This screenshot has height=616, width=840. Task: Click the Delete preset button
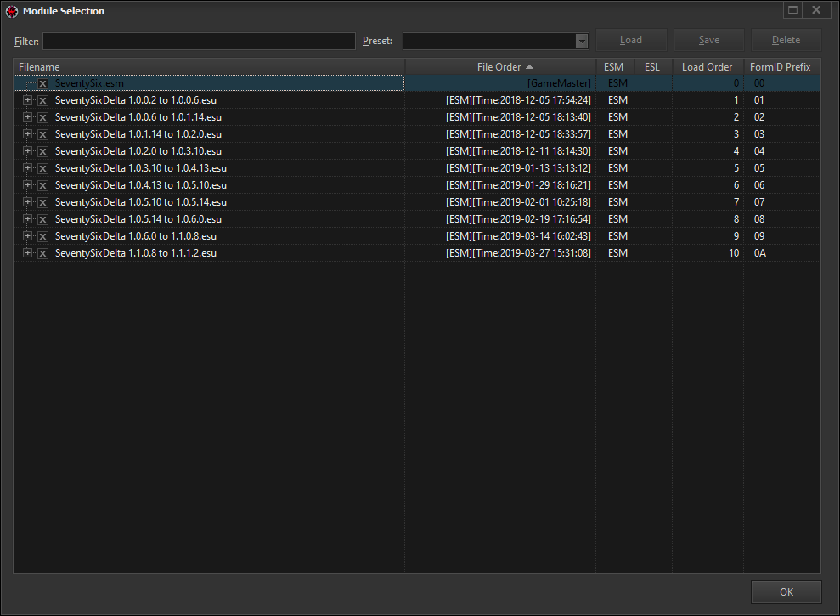[786, 40]
